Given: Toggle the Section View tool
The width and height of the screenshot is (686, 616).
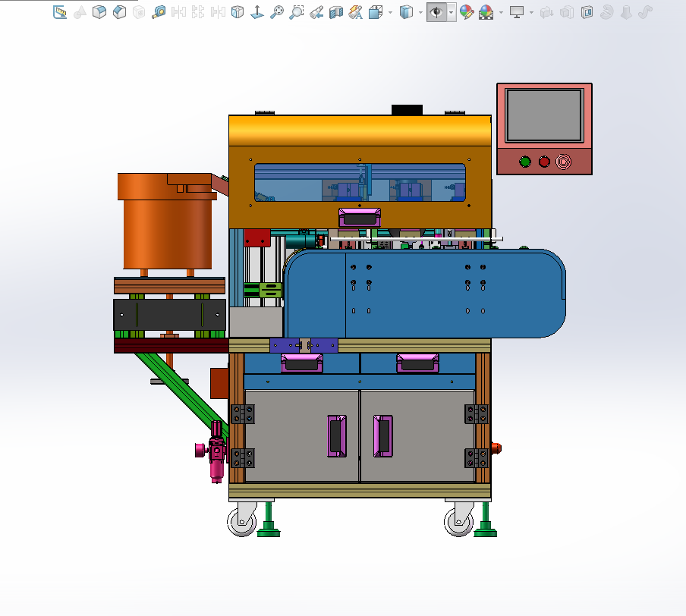Looking at the screenshot, I should 336,12.
